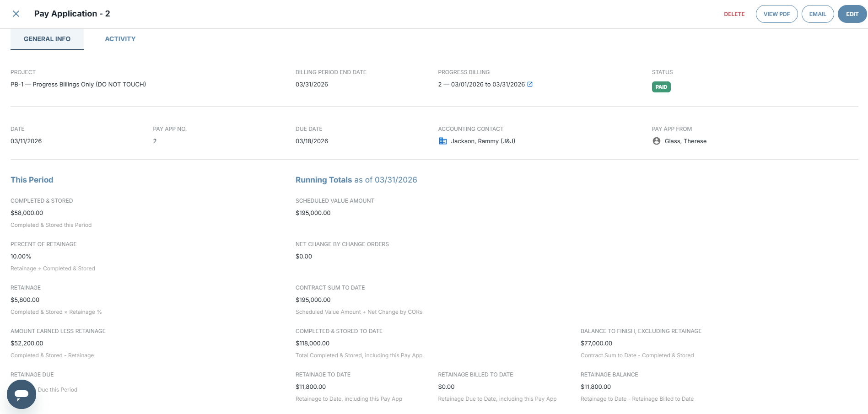Click balance to finish value $77,000.00
Viewport: 868px width, 414px height.
pos(596,343)
